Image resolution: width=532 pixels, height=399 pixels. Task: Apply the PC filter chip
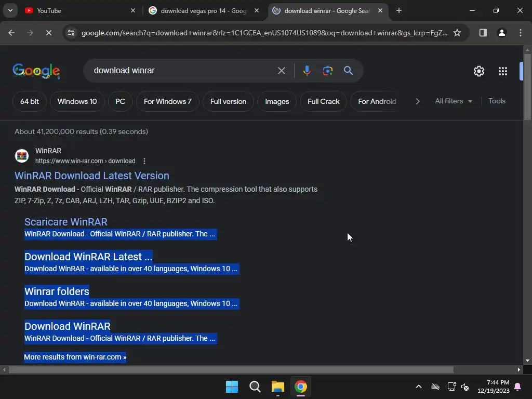tap(120, 101)
